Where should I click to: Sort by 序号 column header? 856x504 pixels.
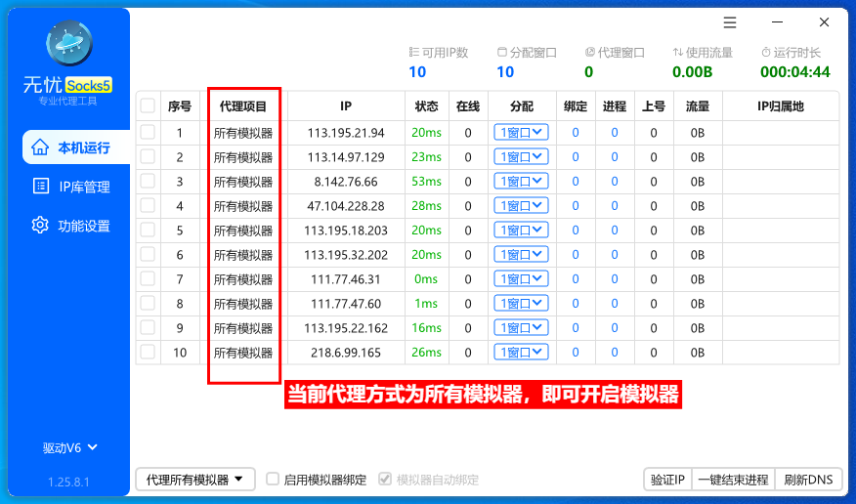click(x=180, y=106)
